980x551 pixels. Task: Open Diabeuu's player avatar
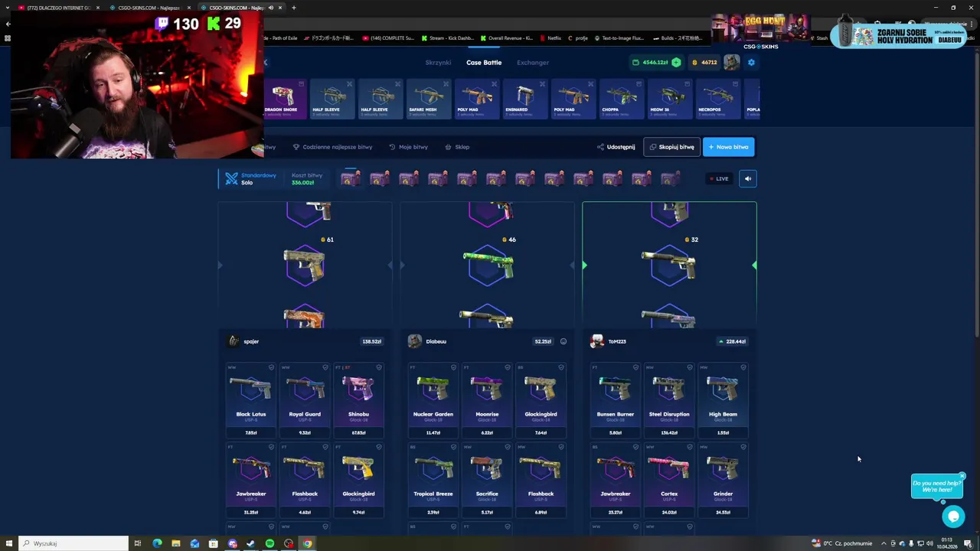pos(415,341)
